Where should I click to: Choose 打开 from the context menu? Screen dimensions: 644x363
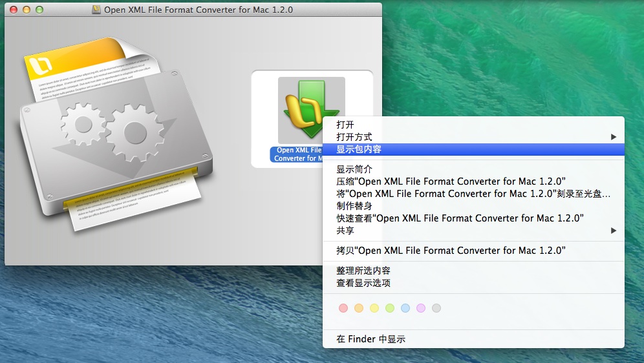coord(473,125)
